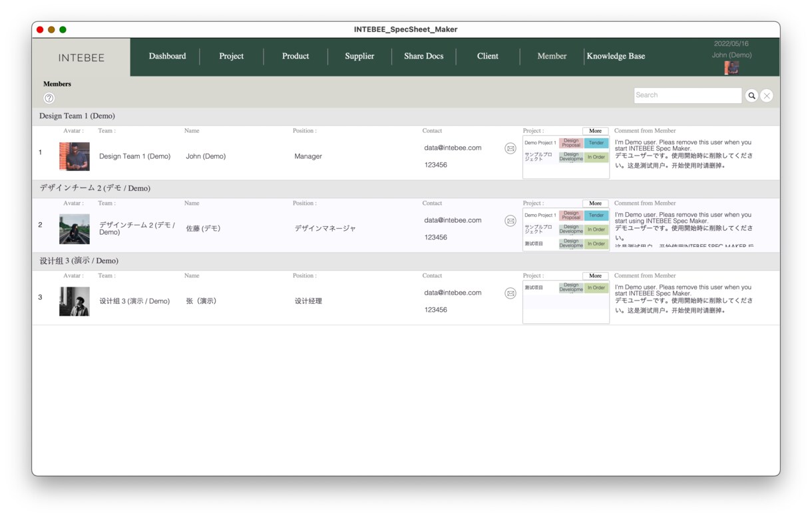Click Design Team 1 (Demo) group header

(406, 116)
